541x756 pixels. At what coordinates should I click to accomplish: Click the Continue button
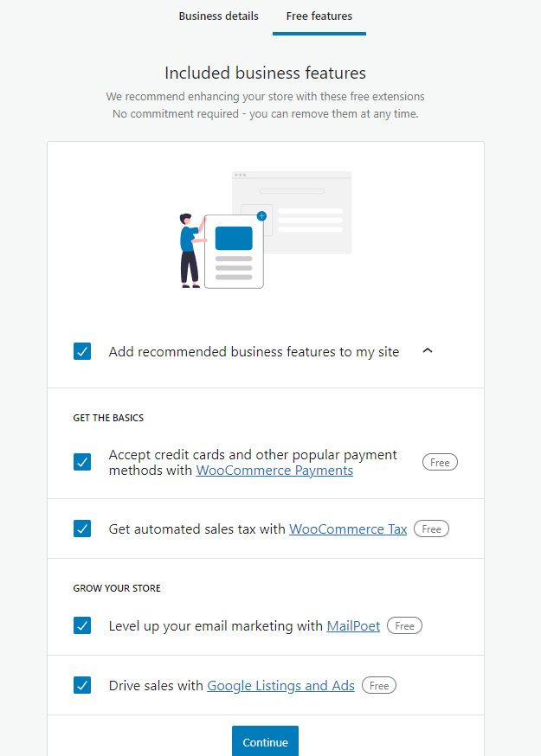[265, 741]
